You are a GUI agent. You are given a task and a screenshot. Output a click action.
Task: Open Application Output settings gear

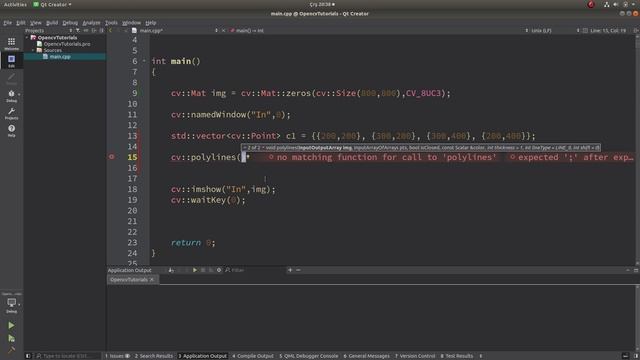tap(219, 270)
